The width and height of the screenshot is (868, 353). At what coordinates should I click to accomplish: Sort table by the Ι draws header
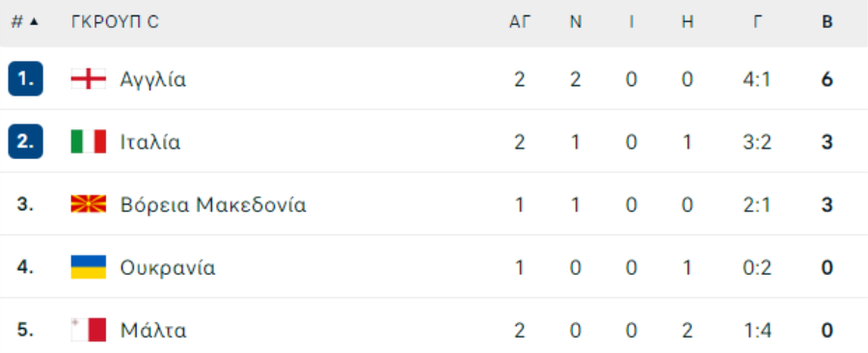click(631, 22)
